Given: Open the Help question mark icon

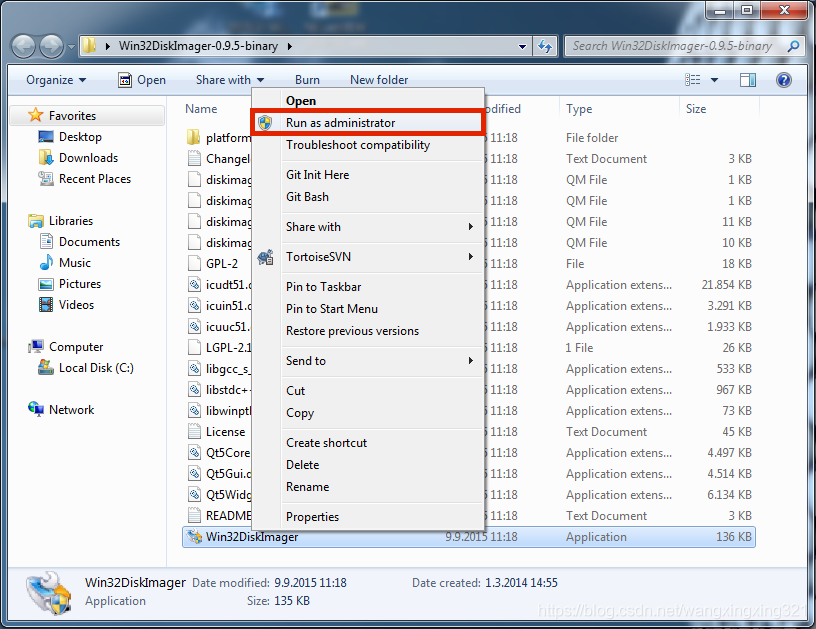Looking at the screenshot, I should pyautogui.click(x=783, y=80).
